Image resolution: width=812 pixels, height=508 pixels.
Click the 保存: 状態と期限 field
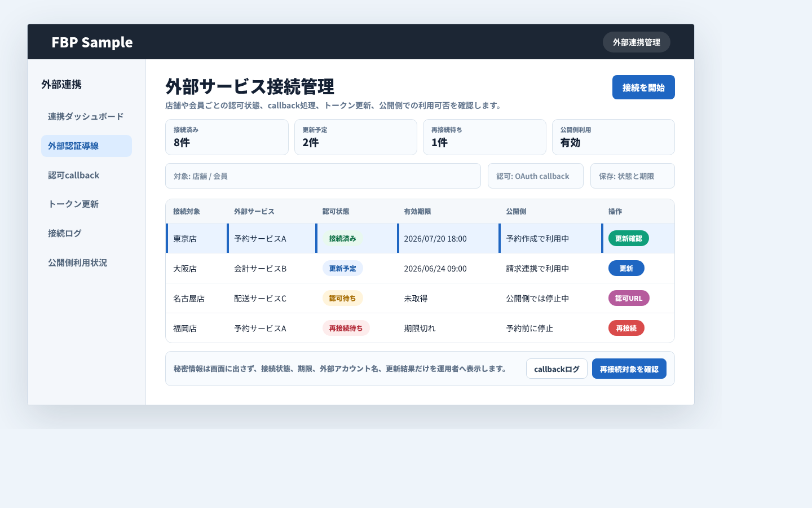coord(633,176)
